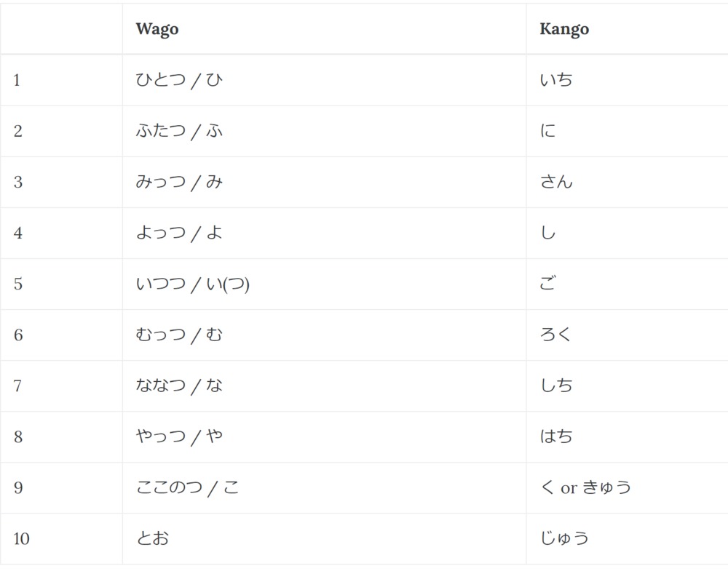Select the じゅう Kango cell
Screen dimensions: 728x571
click(x=564, y=538)
